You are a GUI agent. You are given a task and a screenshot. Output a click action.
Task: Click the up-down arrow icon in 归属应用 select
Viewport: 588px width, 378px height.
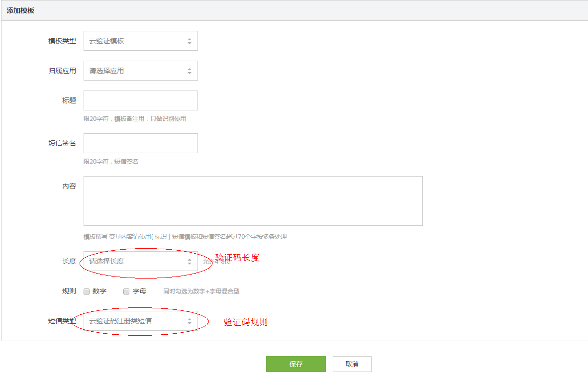(x=189, y=71)
